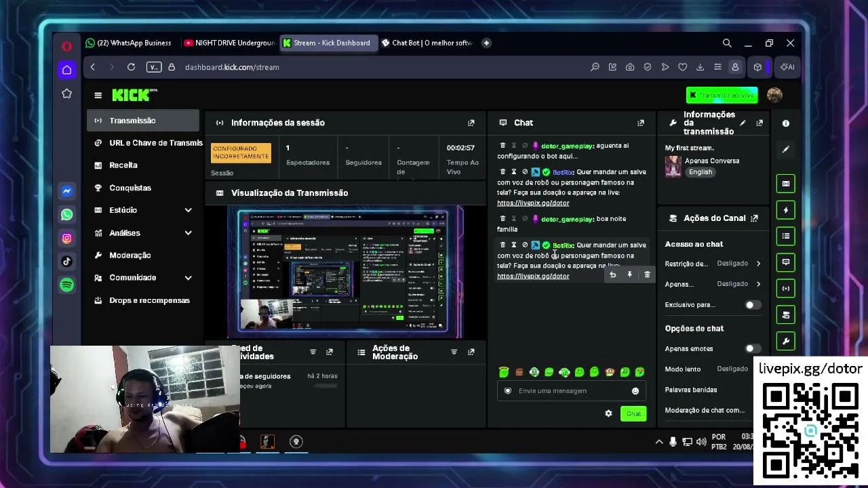The height and width of the screenshot is (488, 868).
Task: Click the dashboard.kick.com/stream address bar
Action: point(232,67)
